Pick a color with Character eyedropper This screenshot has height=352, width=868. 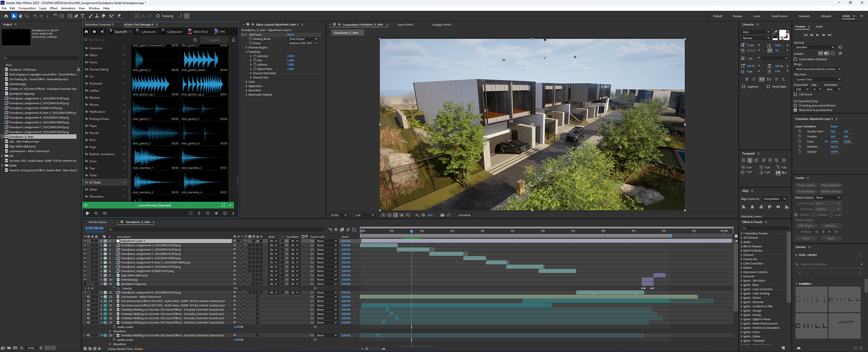(776, 32)
